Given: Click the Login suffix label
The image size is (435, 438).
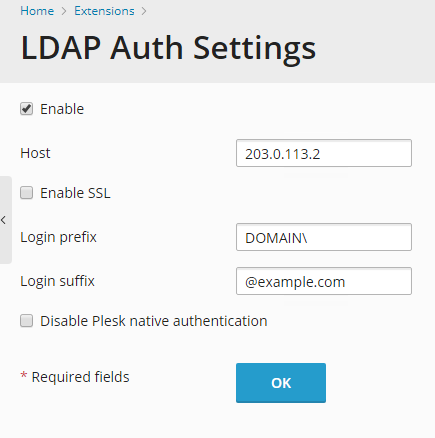Looking at the screenshot, I should pyautogui.click(x=57, y=281).
